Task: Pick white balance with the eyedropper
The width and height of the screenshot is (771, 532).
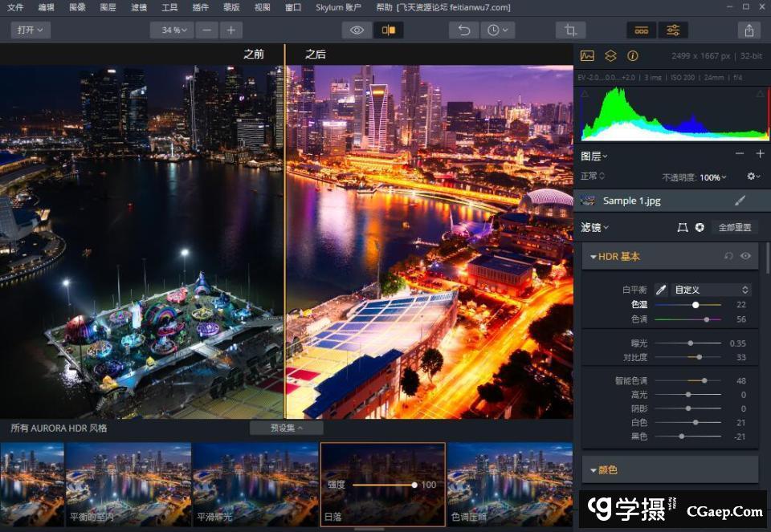Action: coord(661,290)
